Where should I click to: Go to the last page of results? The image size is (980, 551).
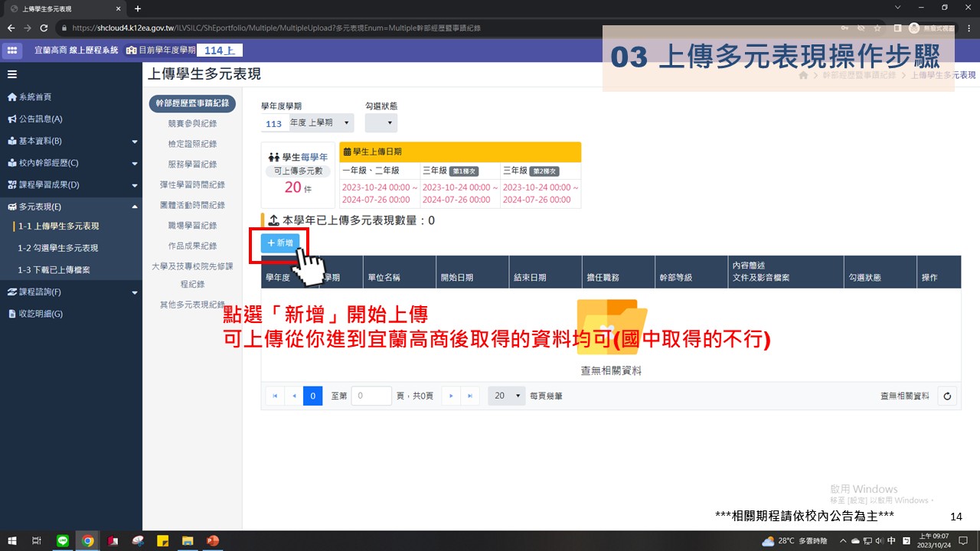[x=471, y=396]
